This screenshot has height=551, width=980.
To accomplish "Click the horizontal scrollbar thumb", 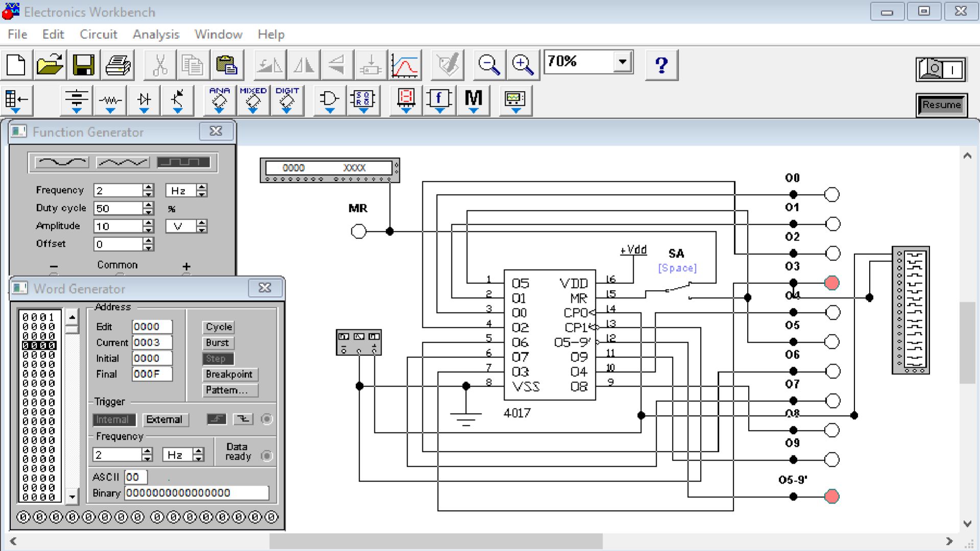I will [x=436, y=541].
